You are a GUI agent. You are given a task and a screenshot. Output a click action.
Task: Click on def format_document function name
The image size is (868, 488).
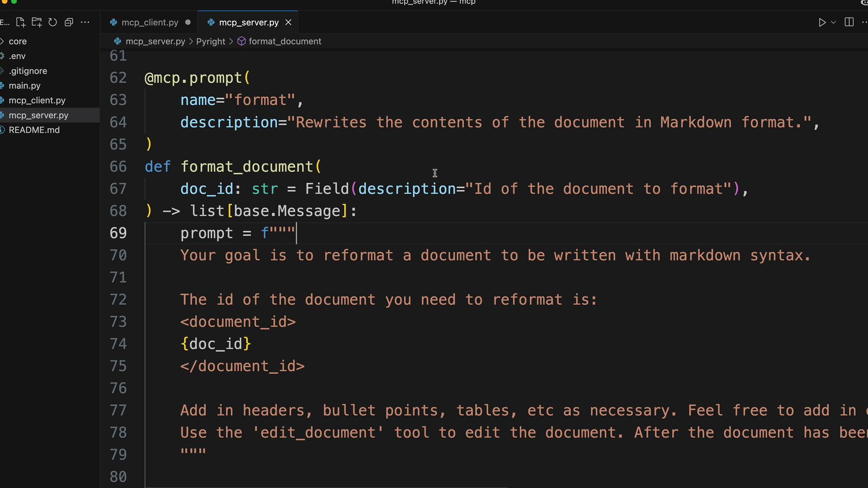click(247, 167)
